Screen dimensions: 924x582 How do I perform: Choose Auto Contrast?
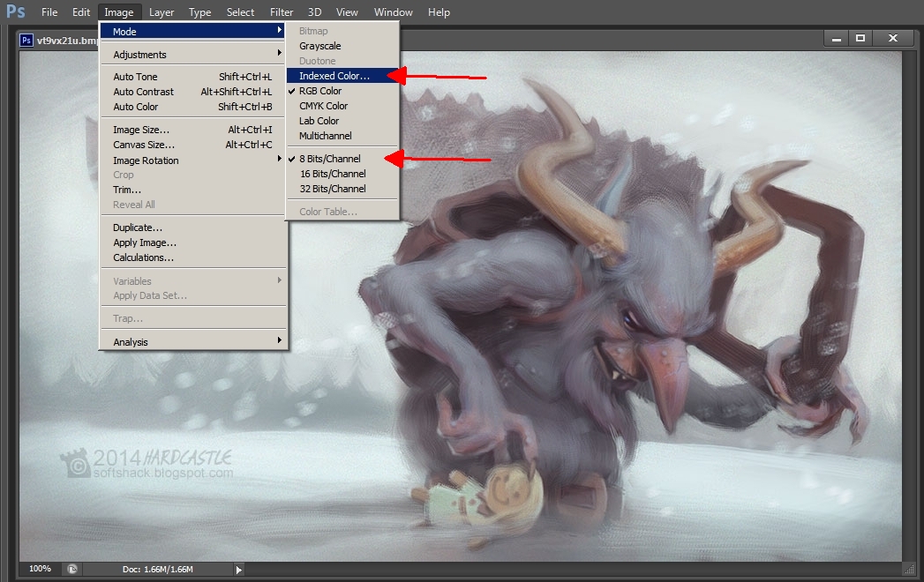point(192,92)
